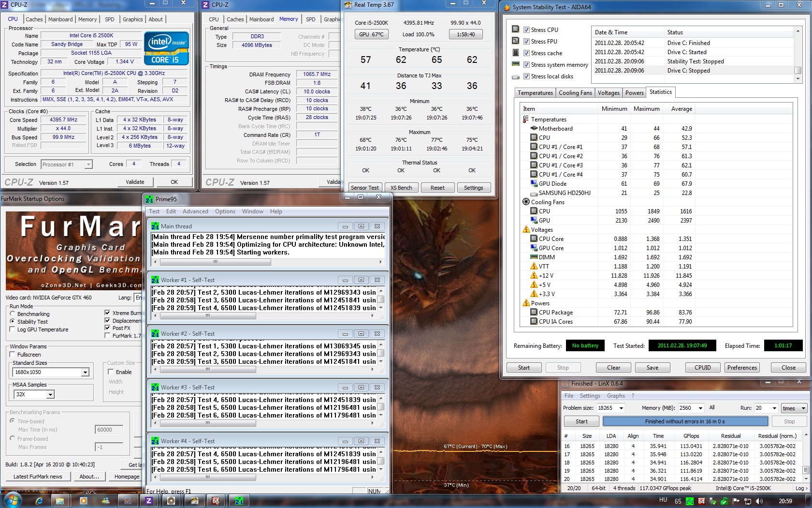Open Windows Media Player from the taskbar
This screenshot has width=812, height=508.
[x=83, y=501]
